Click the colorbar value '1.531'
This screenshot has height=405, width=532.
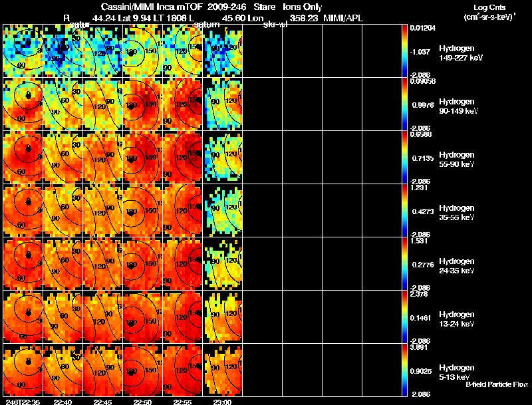click(419, 241)
